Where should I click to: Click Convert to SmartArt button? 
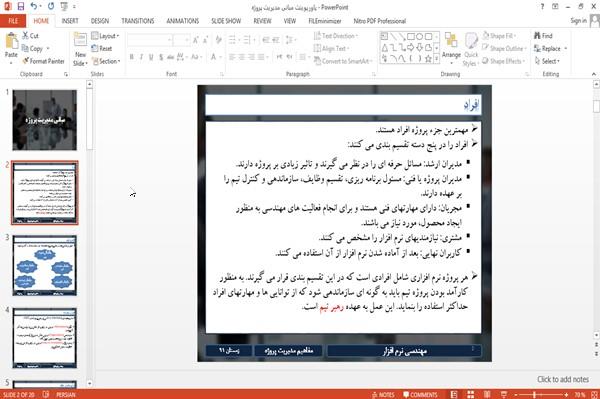point(342,61)
